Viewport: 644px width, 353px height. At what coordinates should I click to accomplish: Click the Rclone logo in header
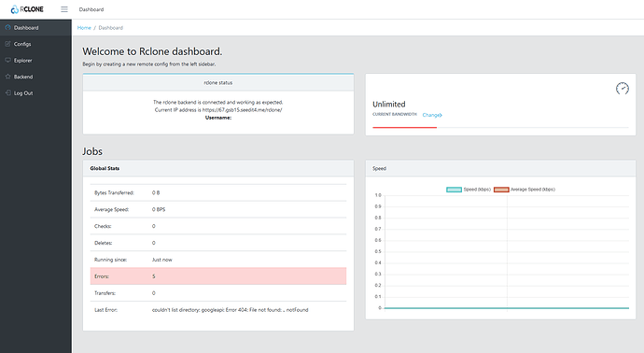click(27, 9)
